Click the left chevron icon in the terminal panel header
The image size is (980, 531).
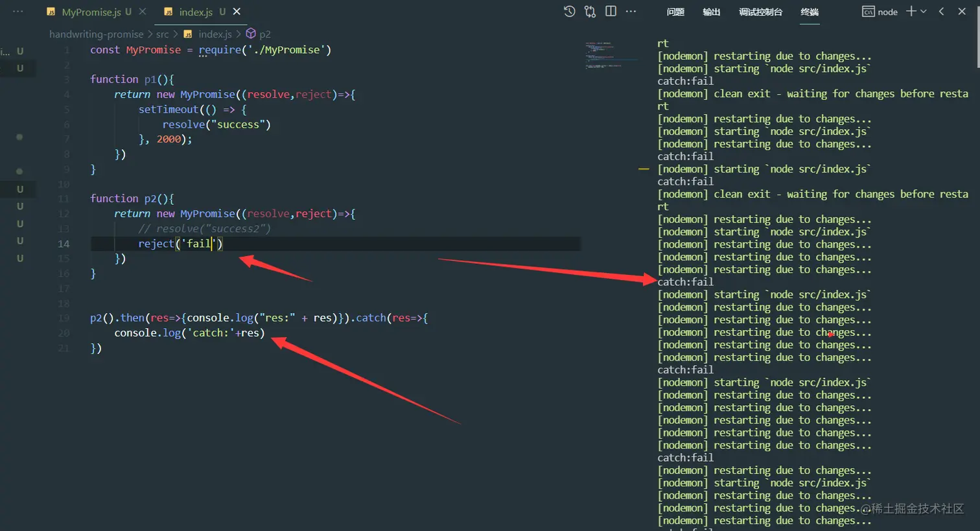[x=941, y=11]
